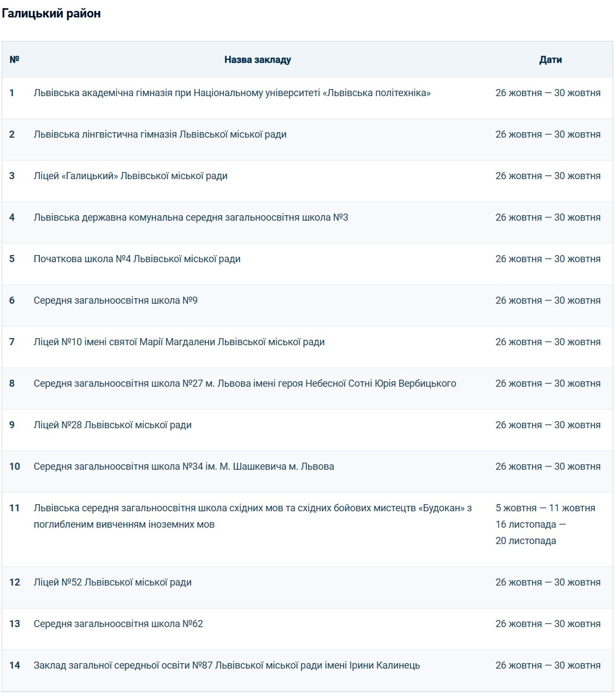Click the '№' column header
The width and height of the screenshot is (616, 697).
pos(15,60)
